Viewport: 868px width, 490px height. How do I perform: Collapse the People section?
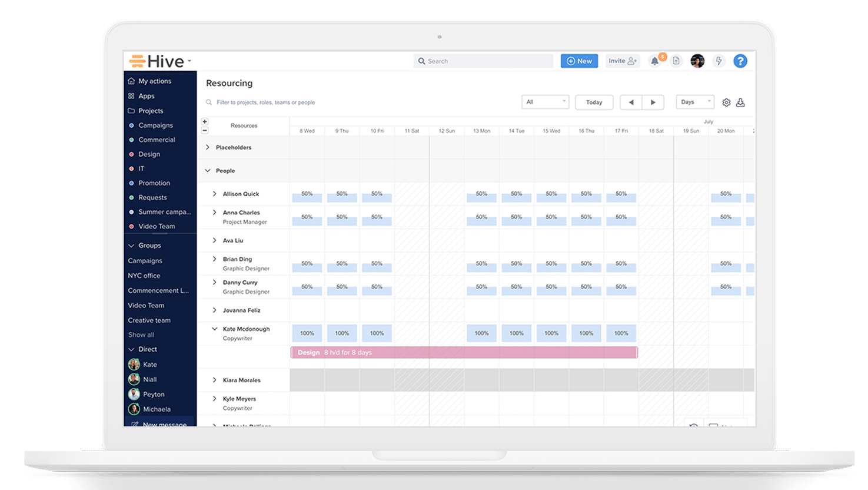(x=207, y=170)
